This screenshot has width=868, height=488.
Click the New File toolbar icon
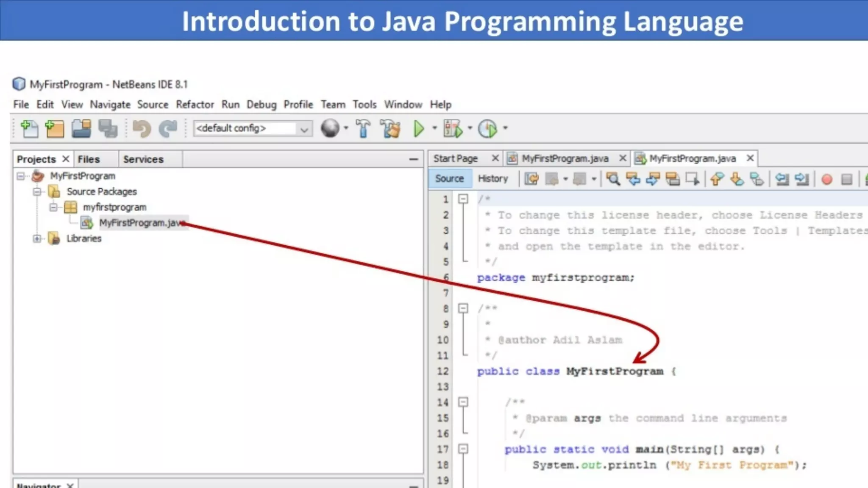coord(29,128)
